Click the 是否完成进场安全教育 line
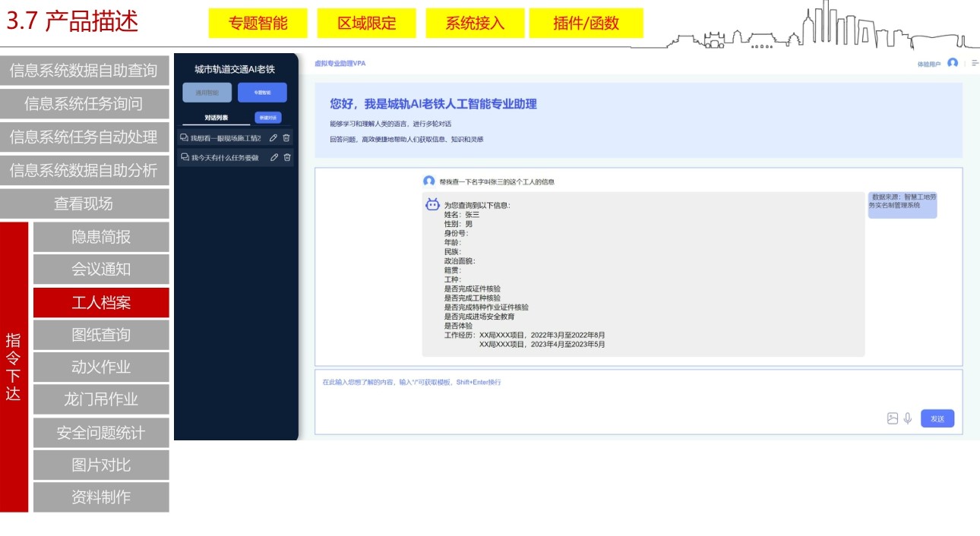 [x=479, y=317]
